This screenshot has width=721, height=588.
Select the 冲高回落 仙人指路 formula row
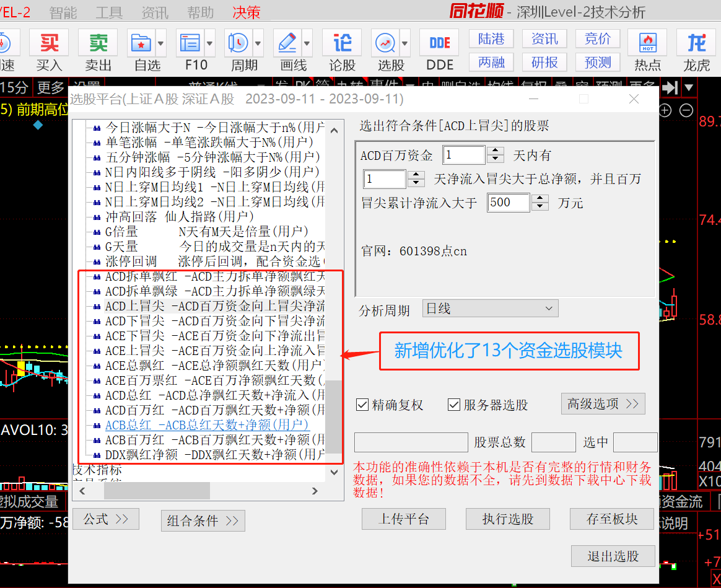click(179, 216)
